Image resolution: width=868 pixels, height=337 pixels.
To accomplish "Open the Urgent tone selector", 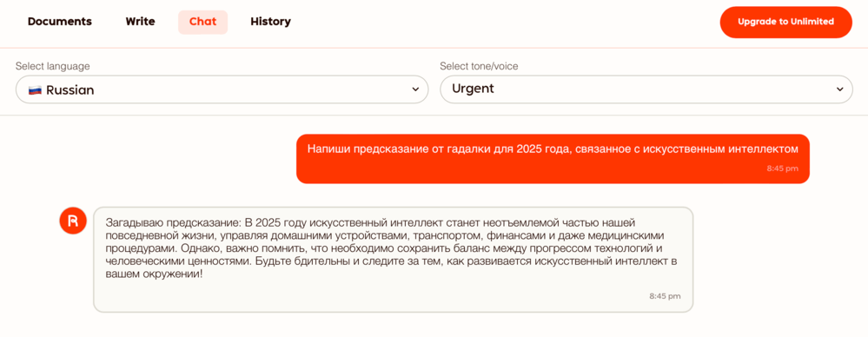I will coord(646,89).
